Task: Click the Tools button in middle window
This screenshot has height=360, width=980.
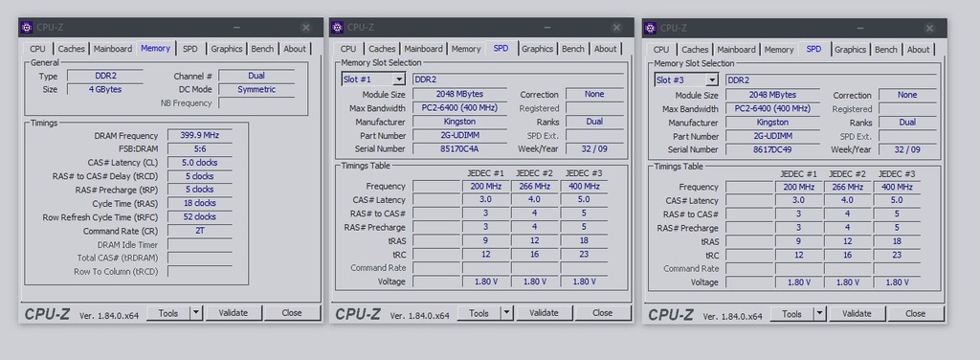Action: (479, 312)
